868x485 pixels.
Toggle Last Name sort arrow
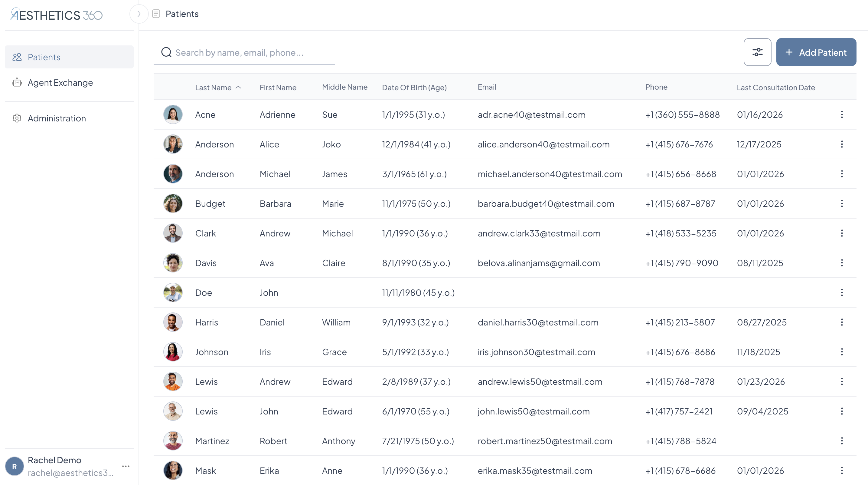click(239, 87)
